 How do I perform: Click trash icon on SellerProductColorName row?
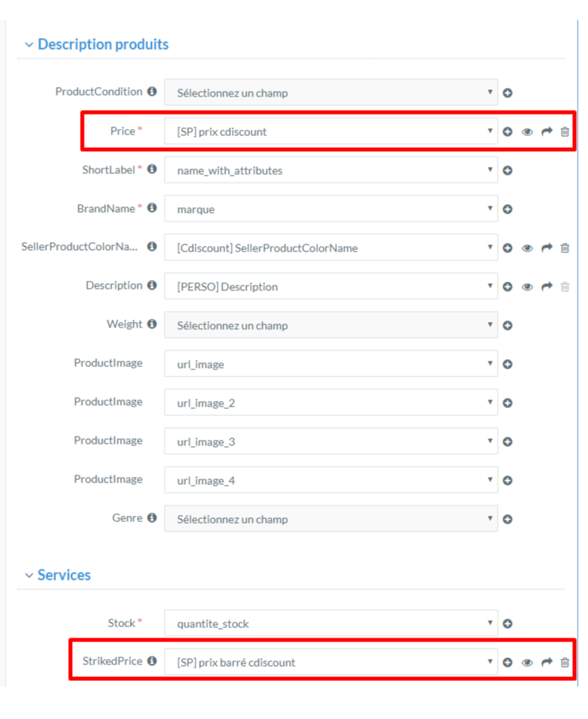click(564, 248)
